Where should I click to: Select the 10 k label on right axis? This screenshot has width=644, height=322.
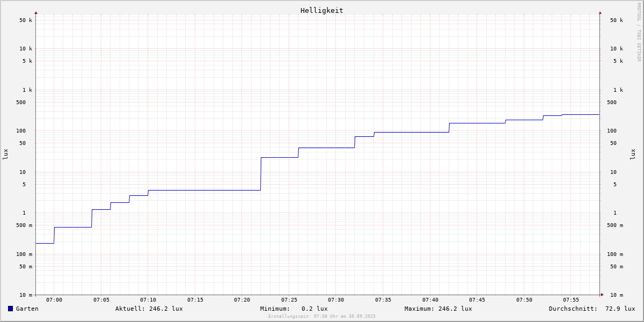click(617, 49)
